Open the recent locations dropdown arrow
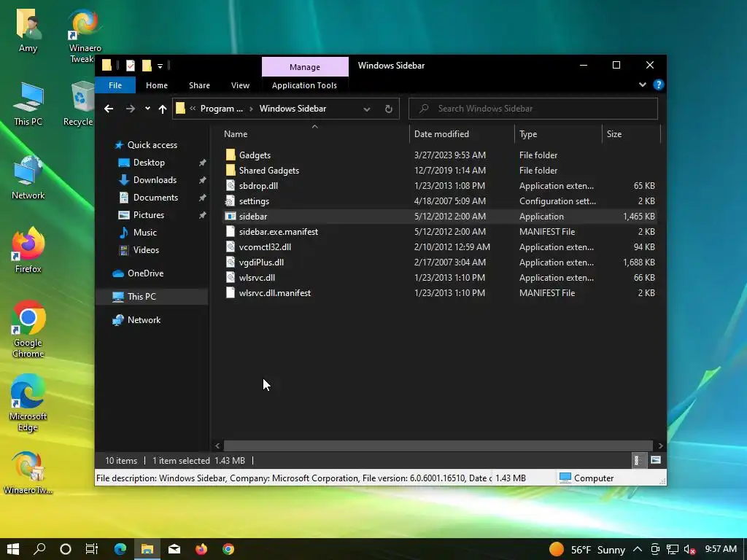This screenshot has height=560, width=747. [147, 109]
